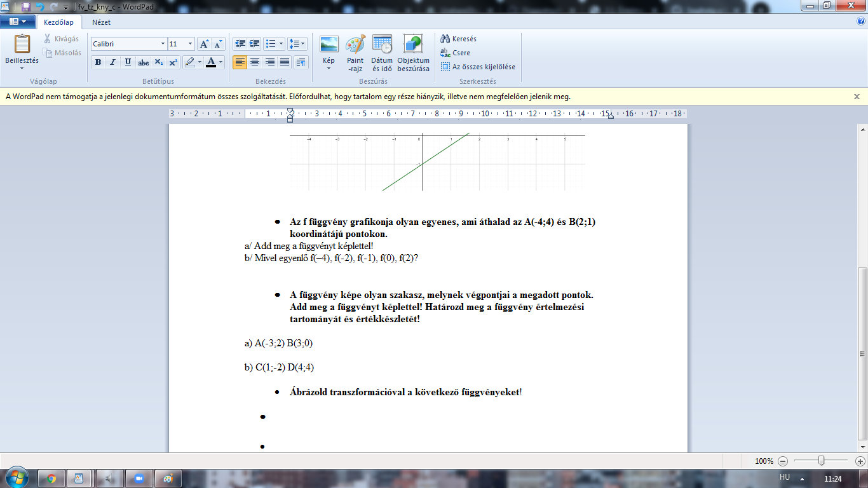
Task: Open the Kezdőlap ribbon tab
Action: click(58, 22)
